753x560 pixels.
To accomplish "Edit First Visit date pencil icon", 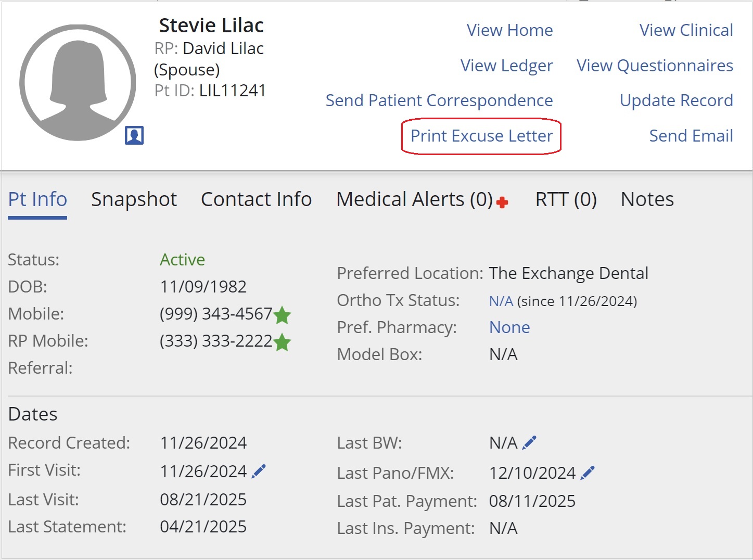I will [x=259, y=471].
